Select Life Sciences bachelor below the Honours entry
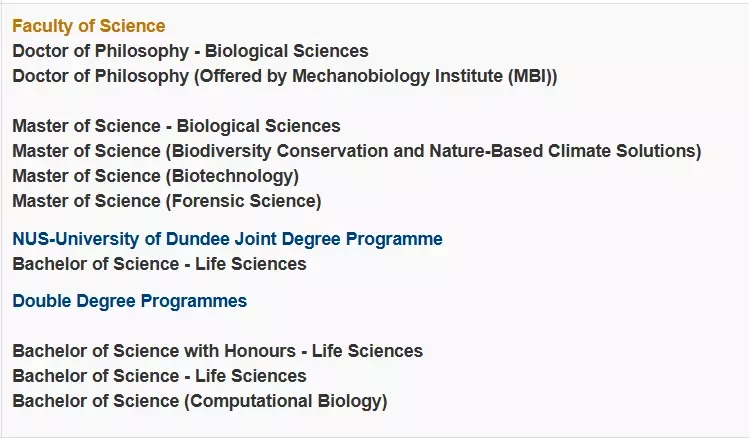This screenshot has width=749, height=438. pos(159,376)
